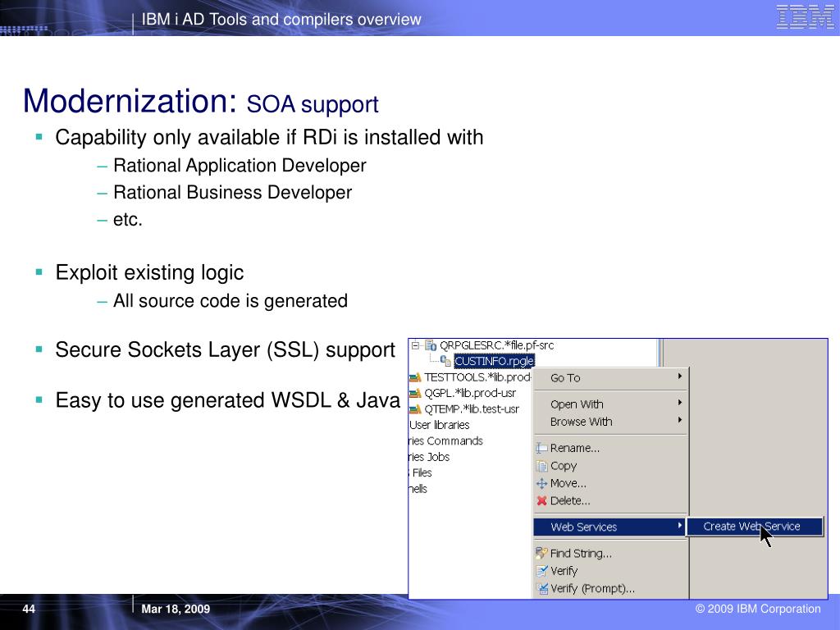Choose Verify from the context menu

pos(610,571)
